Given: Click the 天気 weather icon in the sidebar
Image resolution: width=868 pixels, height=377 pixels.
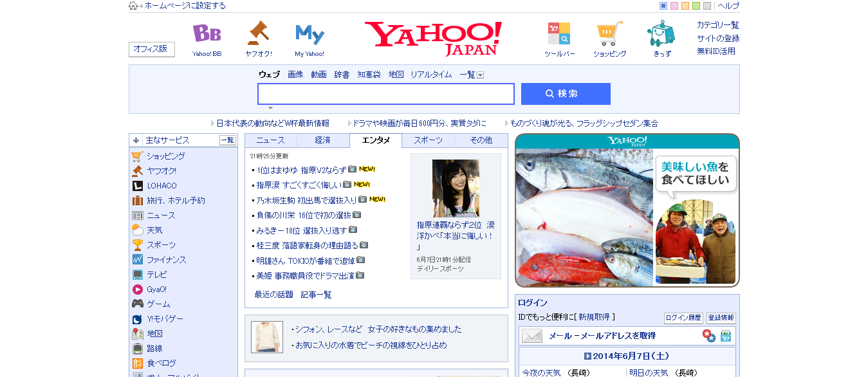Looking at the screenshot, I should point(137,230).
